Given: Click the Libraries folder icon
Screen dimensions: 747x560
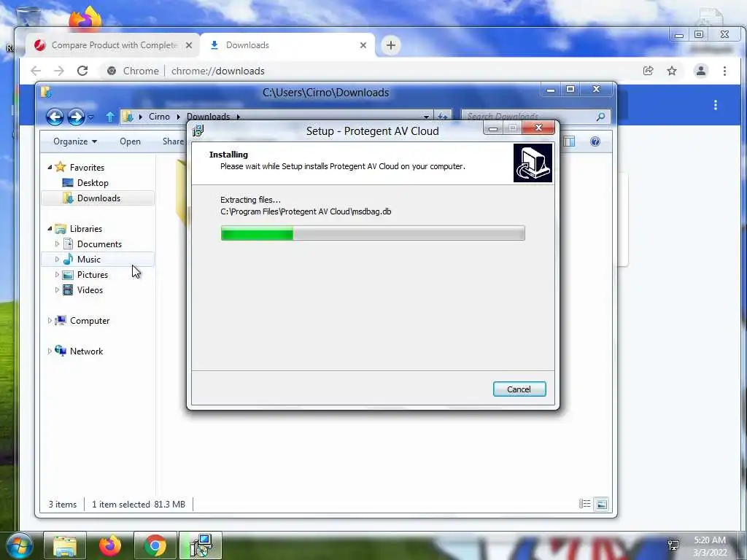Looking at the screenshot, I should 61,228.
